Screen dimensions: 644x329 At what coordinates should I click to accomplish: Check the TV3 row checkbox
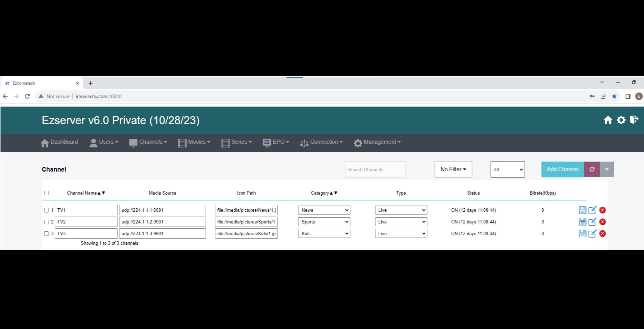tap(46, 233)
